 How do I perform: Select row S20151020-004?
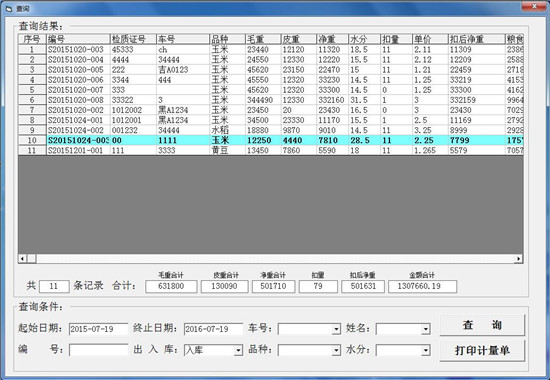click(x=270, y=60)
